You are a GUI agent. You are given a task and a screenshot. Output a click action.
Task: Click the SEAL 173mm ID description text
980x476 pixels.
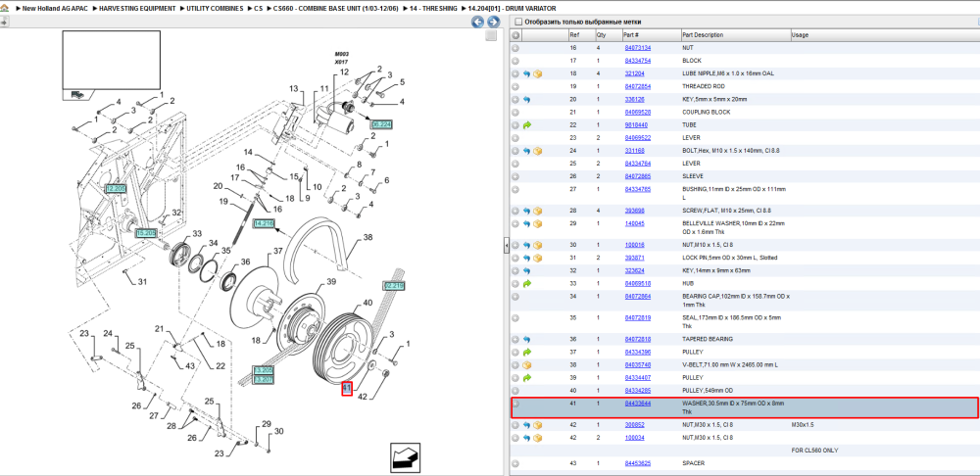click(x=732, y=321)
